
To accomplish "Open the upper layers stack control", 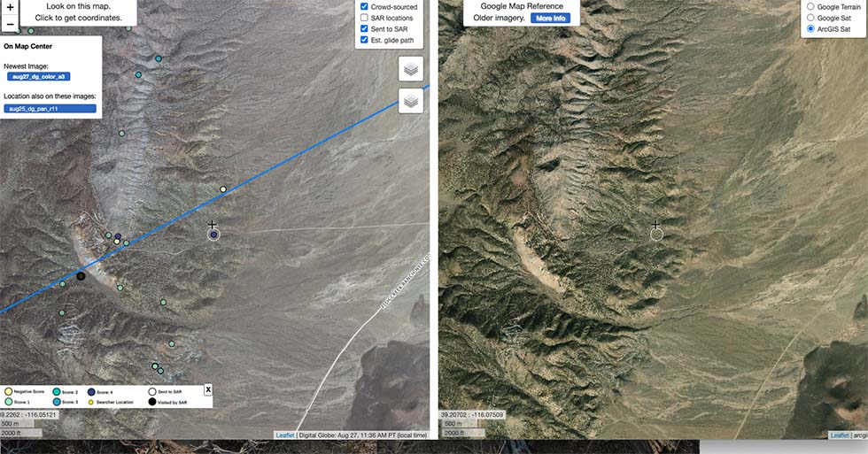I will tap(411, 69).
